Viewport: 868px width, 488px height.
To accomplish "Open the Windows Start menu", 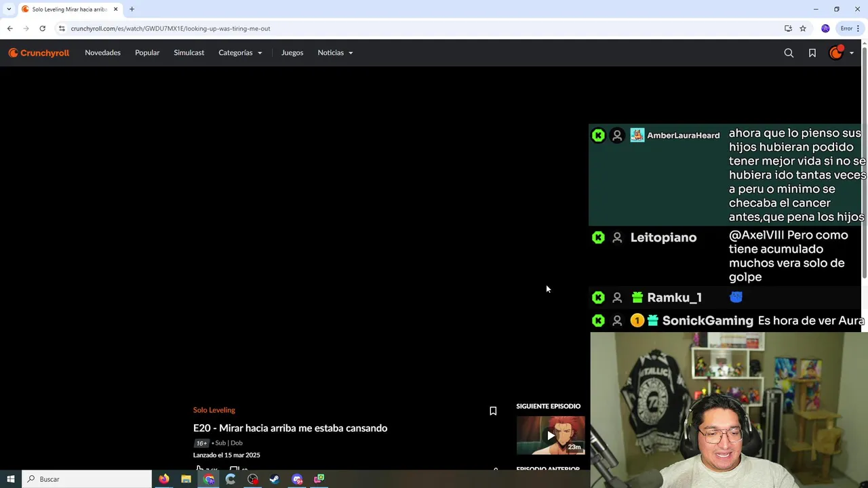I will [x=10, y=479].
